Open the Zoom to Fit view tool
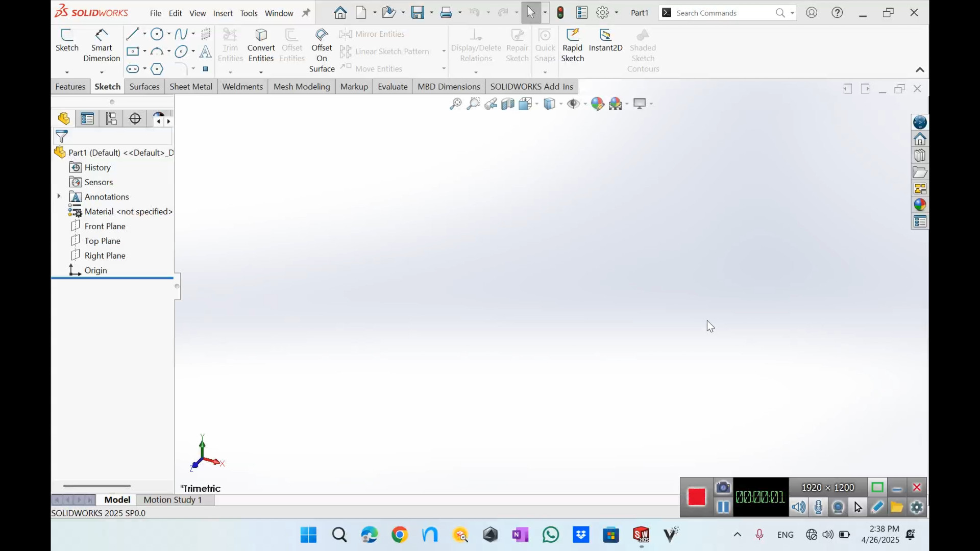 (455, 104)
